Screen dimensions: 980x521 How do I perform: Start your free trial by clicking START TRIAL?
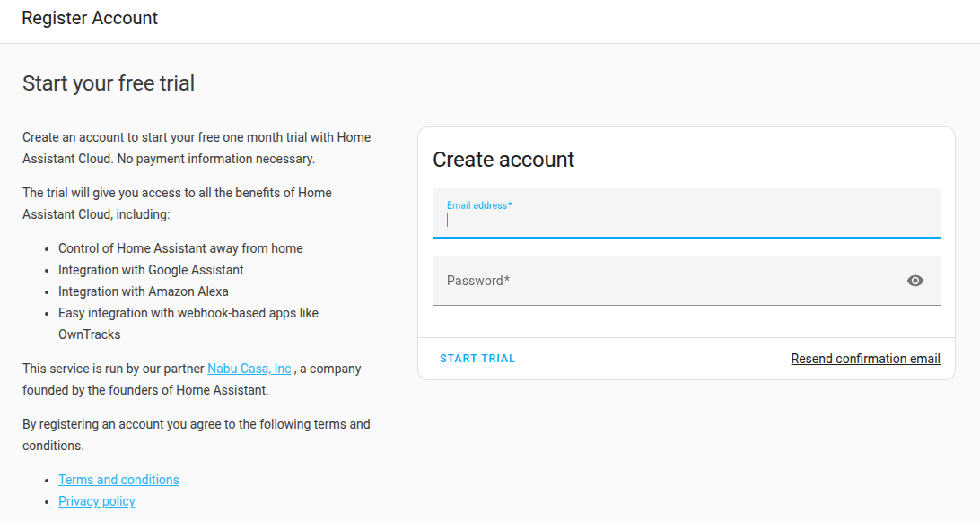point(477,358)
